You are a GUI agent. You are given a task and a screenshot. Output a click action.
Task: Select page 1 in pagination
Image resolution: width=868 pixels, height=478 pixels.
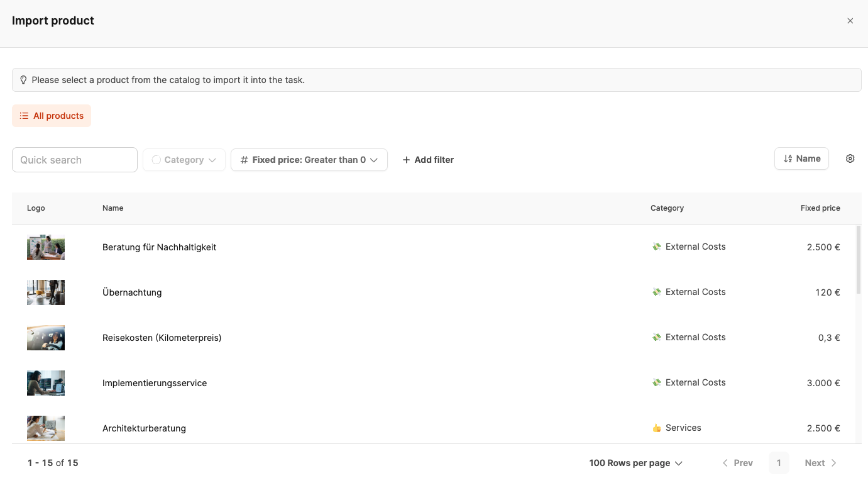(779, 463)
